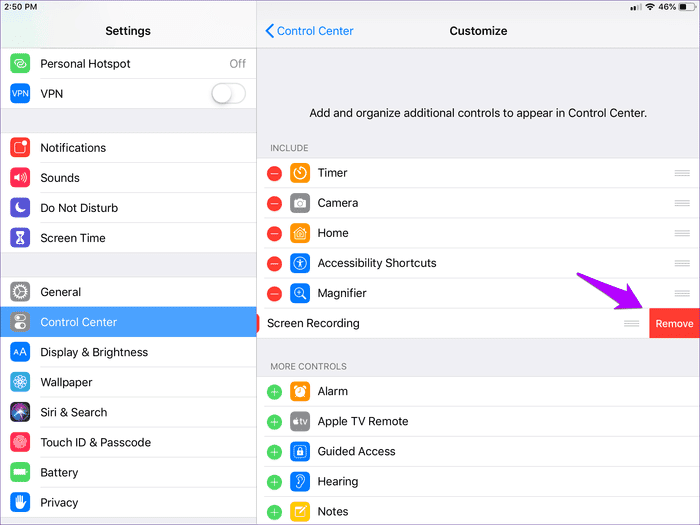Click red minus next to Timer
Screen dimensions: 700x525
pos(274,173)
